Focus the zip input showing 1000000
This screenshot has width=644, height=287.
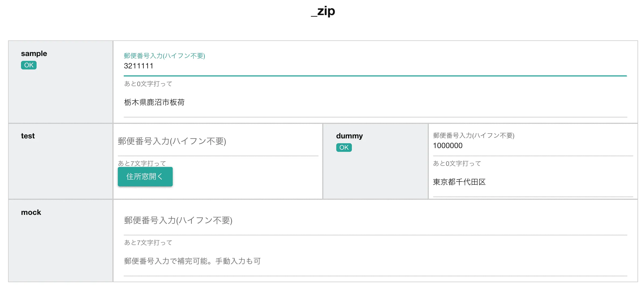tap(511, 145)
